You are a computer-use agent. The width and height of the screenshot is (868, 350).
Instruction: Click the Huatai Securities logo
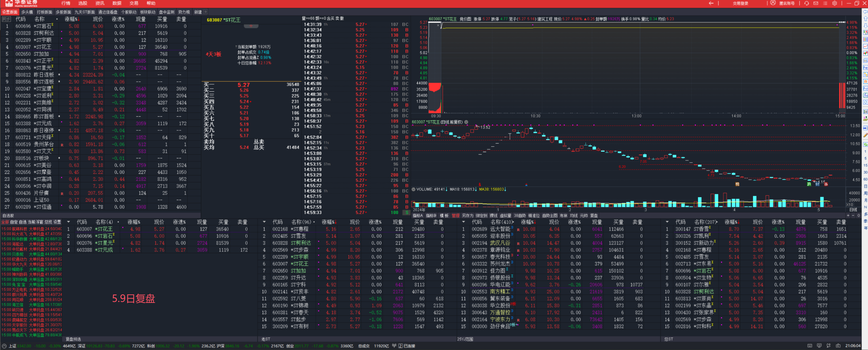[21, 3]
